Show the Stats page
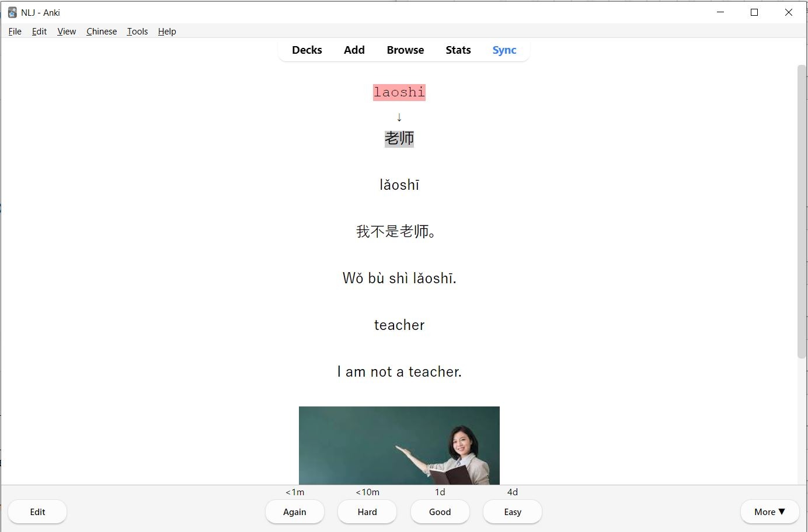 458,50
